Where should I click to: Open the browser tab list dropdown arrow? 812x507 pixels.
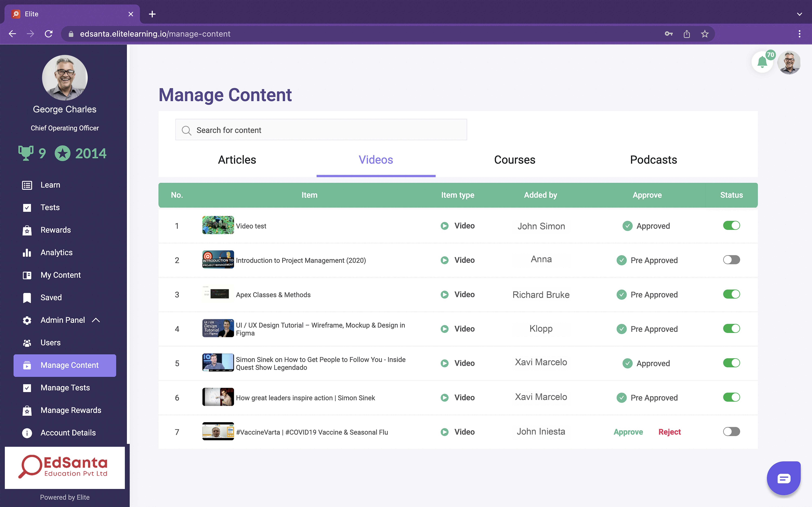click(799, 14)
